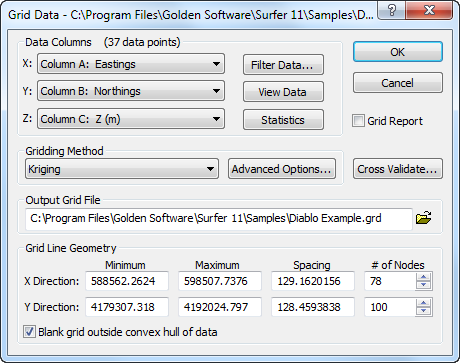The image size is (460, 363).
Task: Click the X Direction number of nodes field
Action: [390, 281]
